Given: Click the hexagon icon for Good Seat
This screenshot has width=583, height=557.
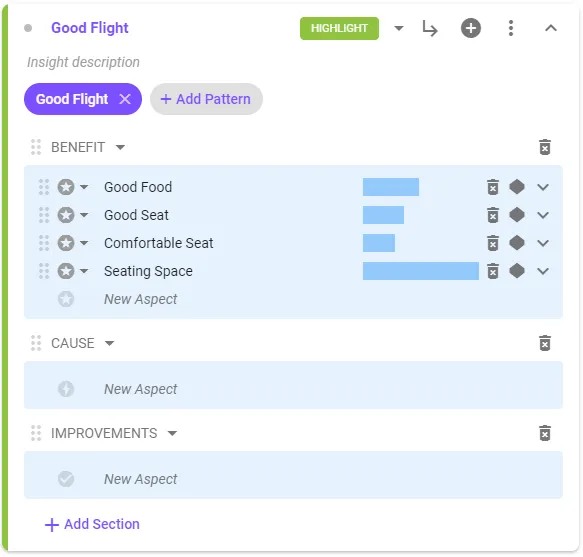Looking at the screenshot, I should point(516,215).
